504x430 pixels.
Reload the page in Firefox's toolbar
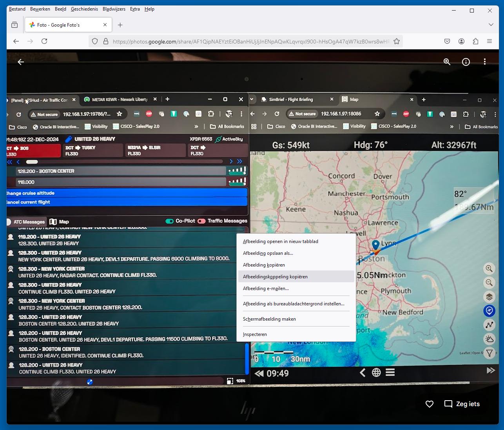[x=44, y=41]
